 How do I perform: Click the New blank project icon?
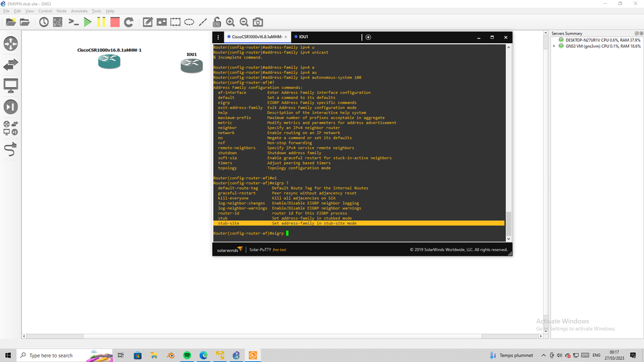tap(11, 22)
